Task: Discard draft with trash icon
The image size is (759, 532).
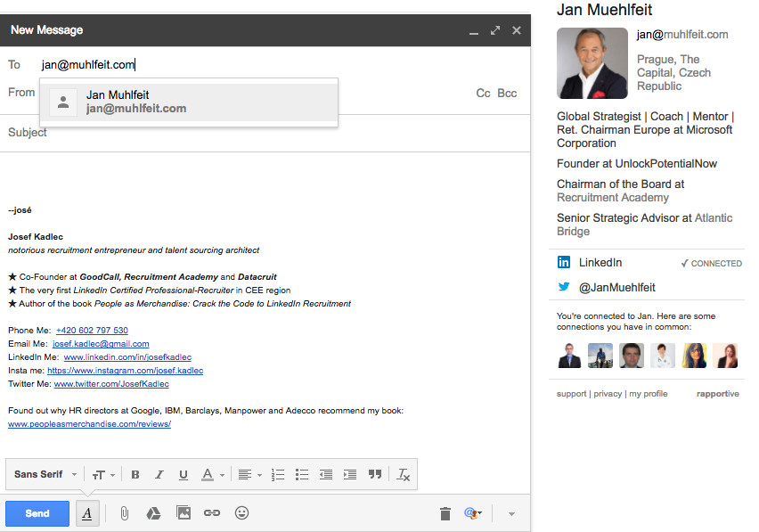Action: [445, 513]
